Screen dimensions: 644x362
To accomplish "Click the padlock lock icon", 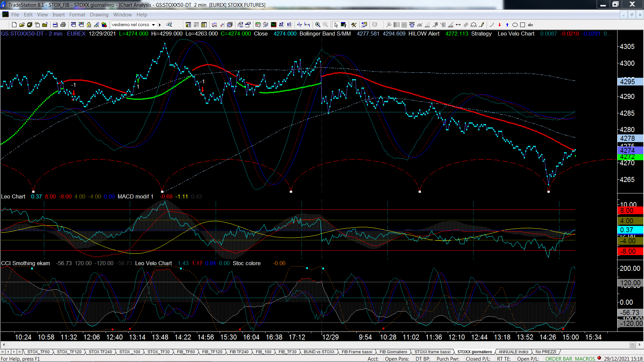I will pyautogui.click(x=89, y=25).
